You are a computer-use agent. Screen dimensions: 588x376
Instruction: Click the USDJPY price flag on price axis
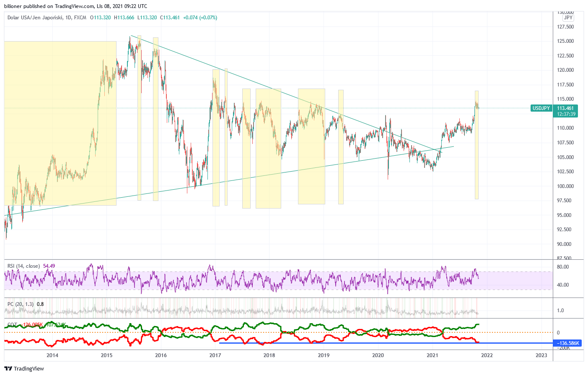[541, 108]
